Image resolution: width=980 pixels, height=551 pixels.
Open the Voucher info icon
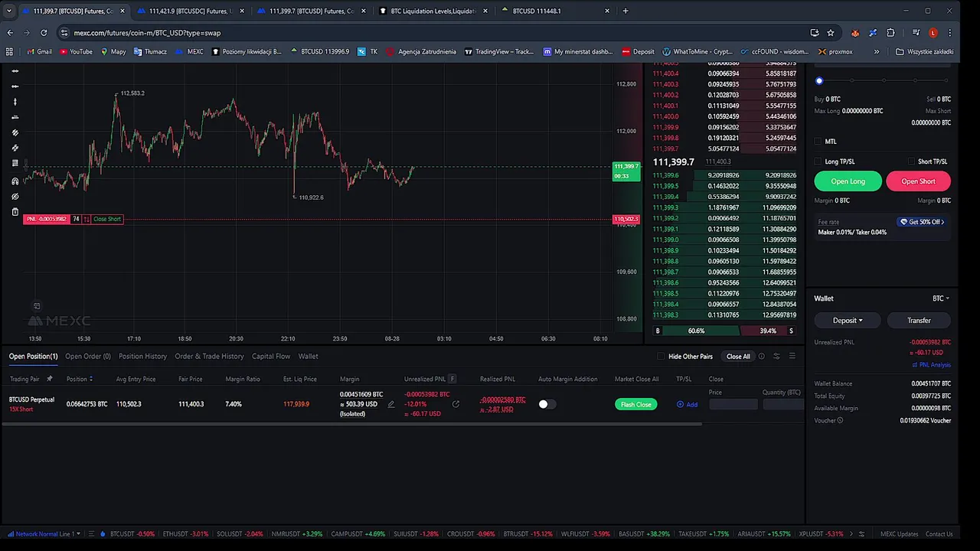(x=840, y=420)
